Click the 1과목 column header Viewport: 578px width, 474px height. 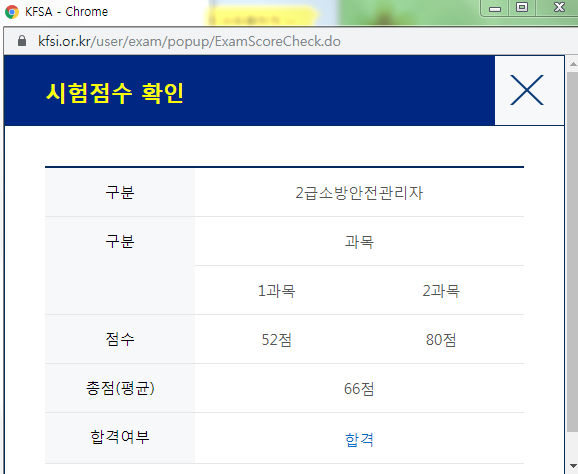click(x=277, y=291)
